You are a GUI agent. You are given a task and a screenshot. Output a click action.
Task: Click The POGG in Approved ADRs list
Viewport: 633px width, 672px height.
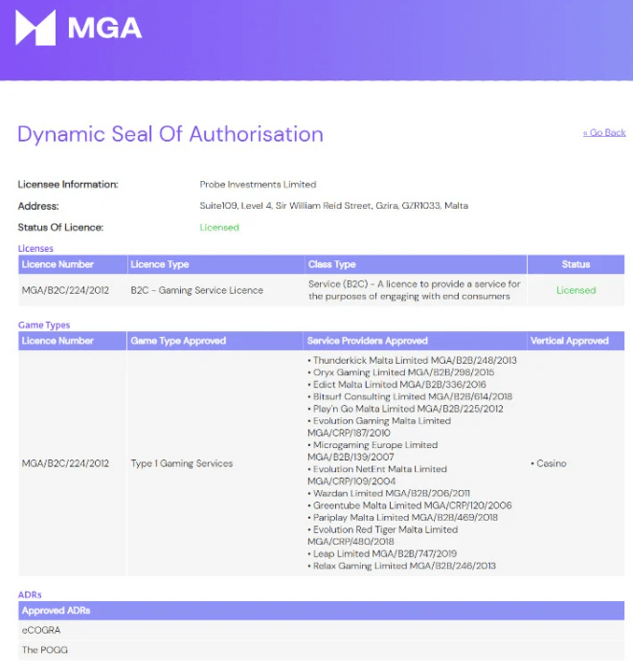coord(45,650)
